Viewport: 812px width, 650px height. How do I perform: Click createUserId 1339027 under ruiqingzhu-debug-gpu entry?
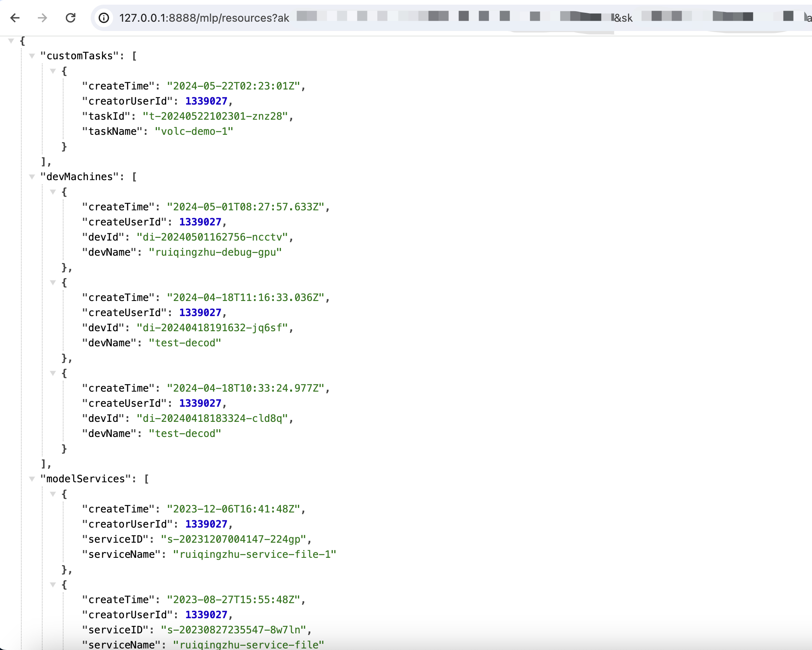coord(200,222)
